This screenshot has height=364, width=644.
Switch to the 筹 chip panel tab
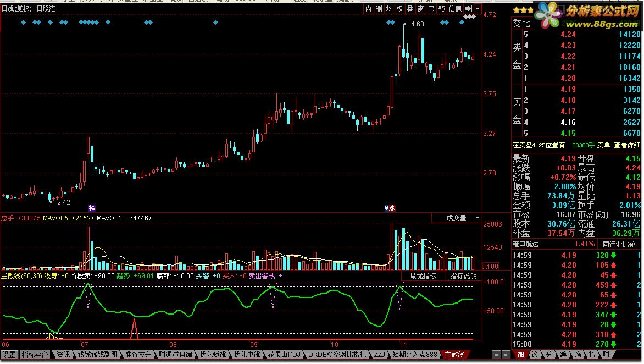[564, 354]
